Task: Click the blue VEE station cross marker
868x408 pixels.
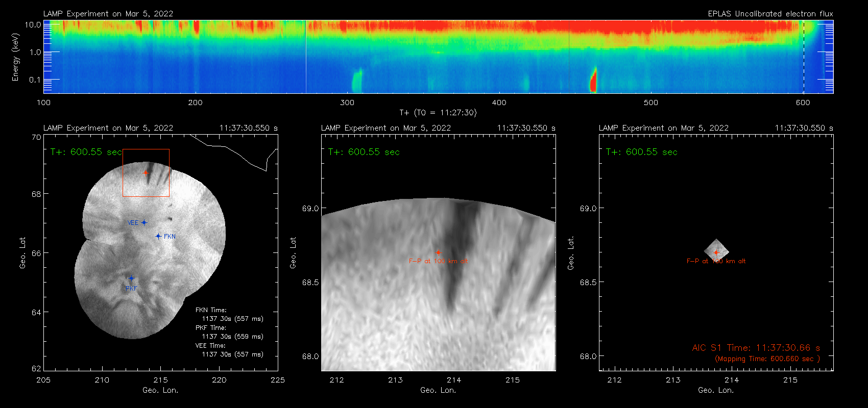Action: tap(144, 222)
